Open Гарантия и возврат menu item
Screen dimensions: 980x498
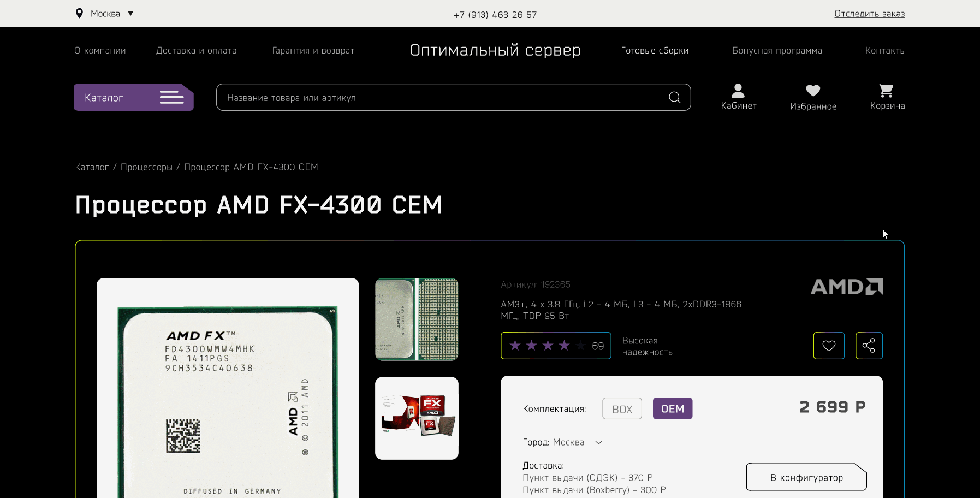point(313,50)
